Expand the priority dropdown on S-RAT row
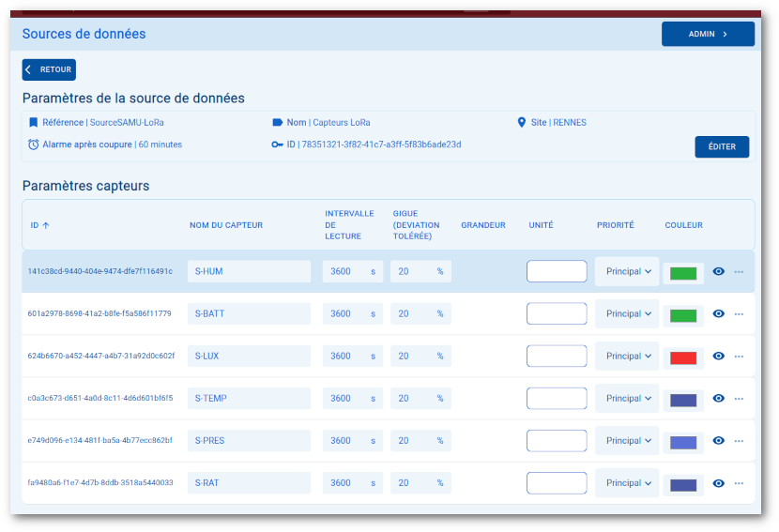 (x=628, y=483)
